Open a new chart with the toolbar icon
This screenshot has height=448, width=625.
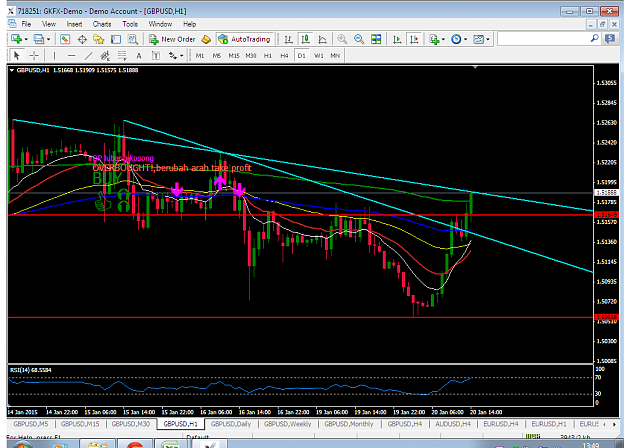coord(16,39)
